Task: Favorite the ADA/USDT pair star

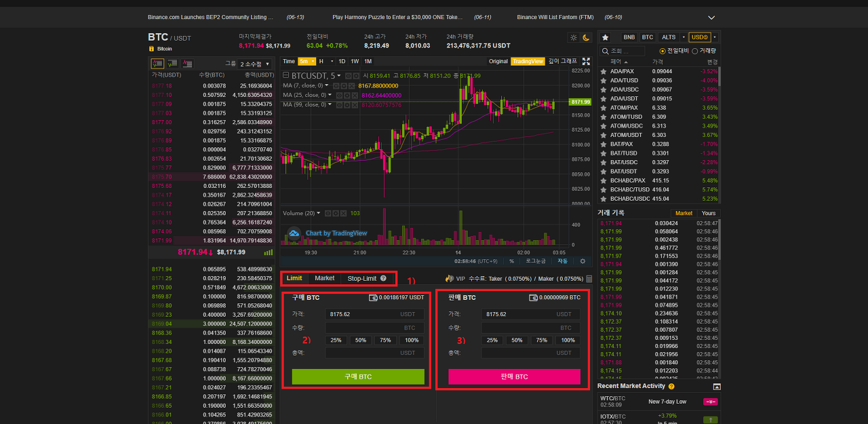Action: [x=604, y=98]
